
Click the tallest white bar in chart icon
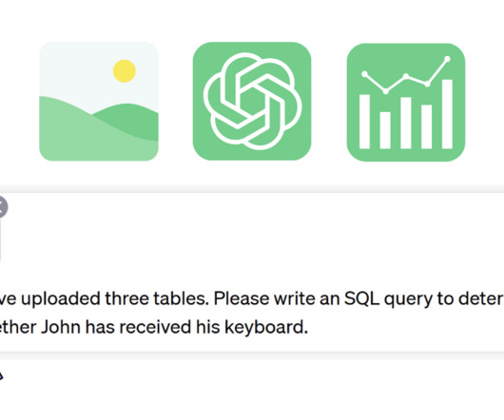tap(447, 114)
